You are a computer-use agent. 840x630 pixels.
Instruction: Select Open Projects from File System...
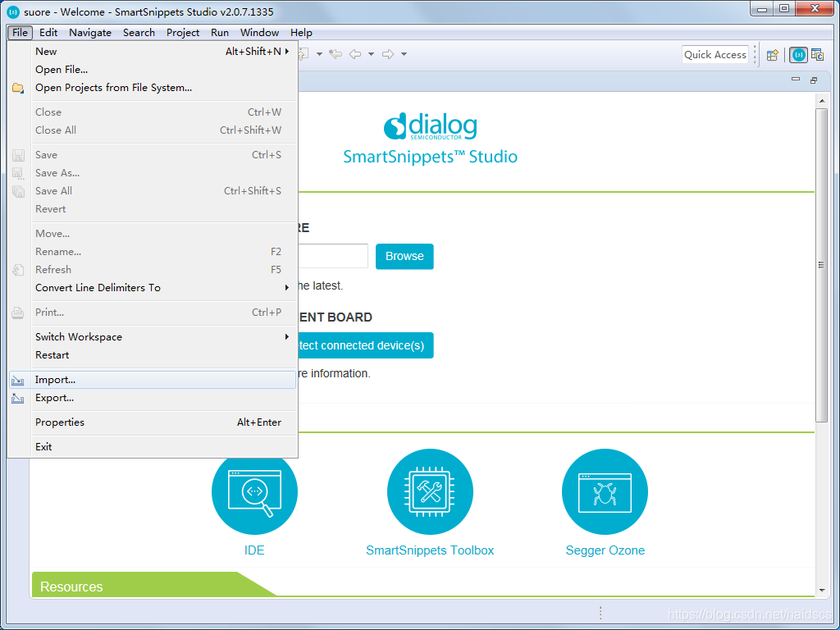point(153,88)
